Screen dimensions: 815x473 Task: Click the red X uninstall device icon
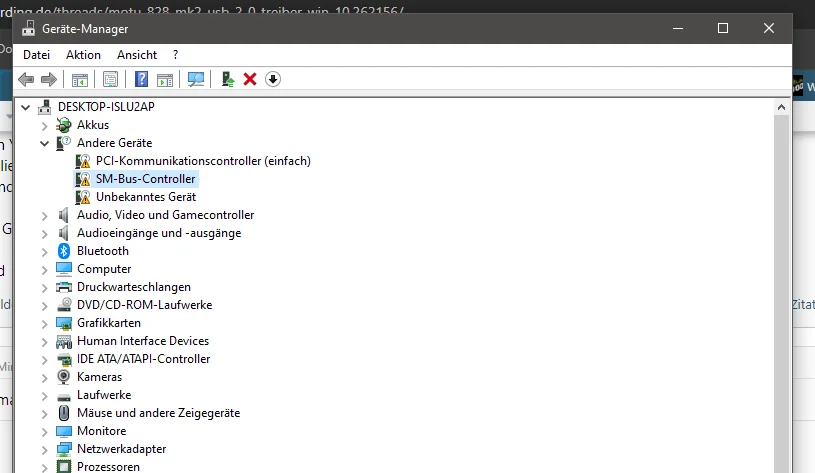[250, 79]
